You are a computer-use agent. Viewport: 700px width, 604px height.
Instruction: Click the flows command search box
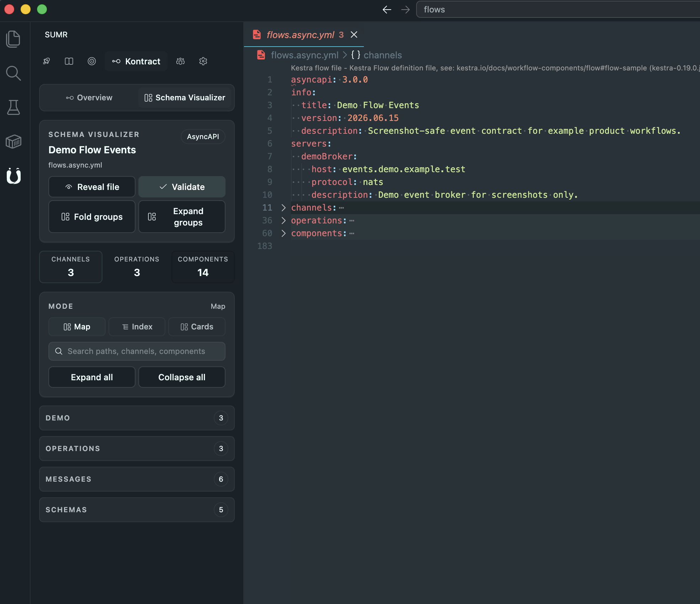point(558,10)
